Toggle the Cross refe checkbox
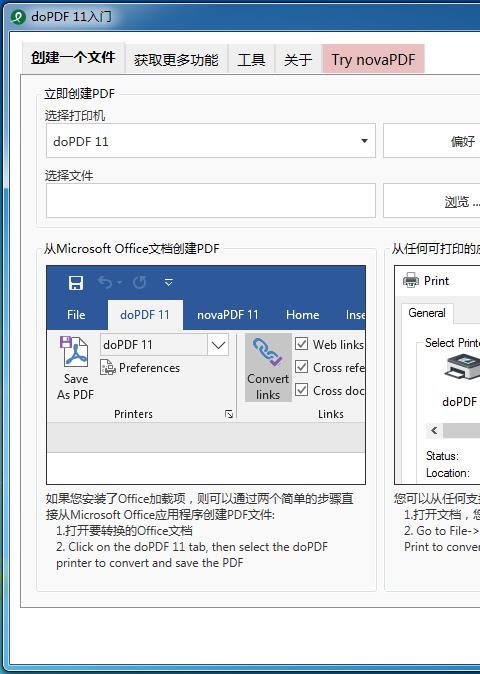The image size is (480, 674). [x=302, y=367]
